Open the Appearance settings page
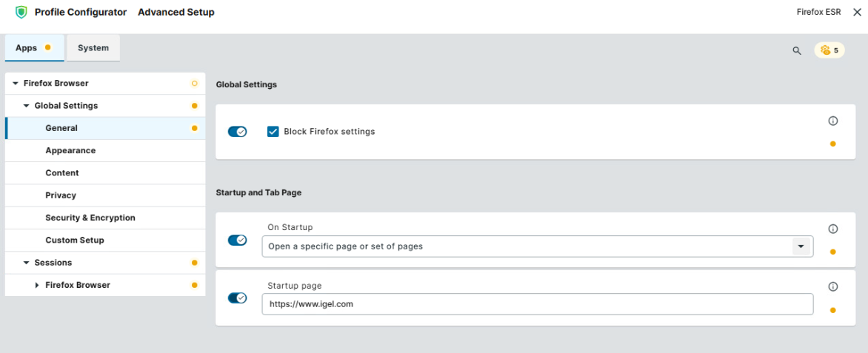The image size is (868, 353). (x=105, y=150)
